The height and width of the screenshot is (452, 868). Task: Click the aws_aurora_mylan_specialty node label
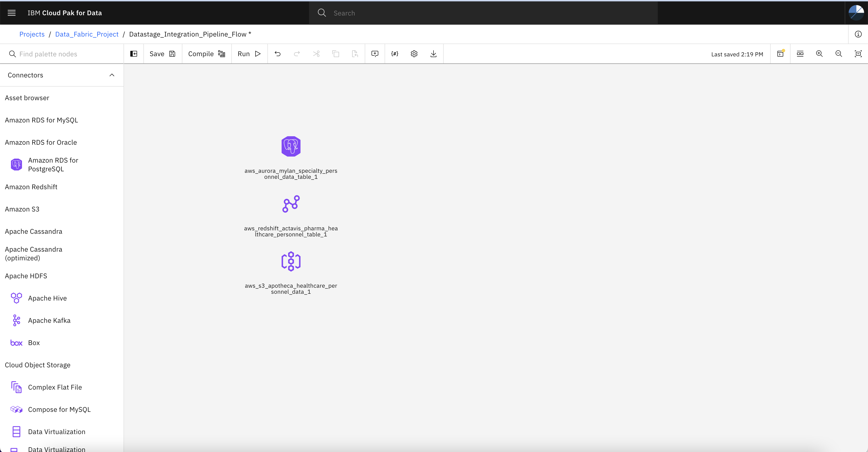(x=291, y=174)
